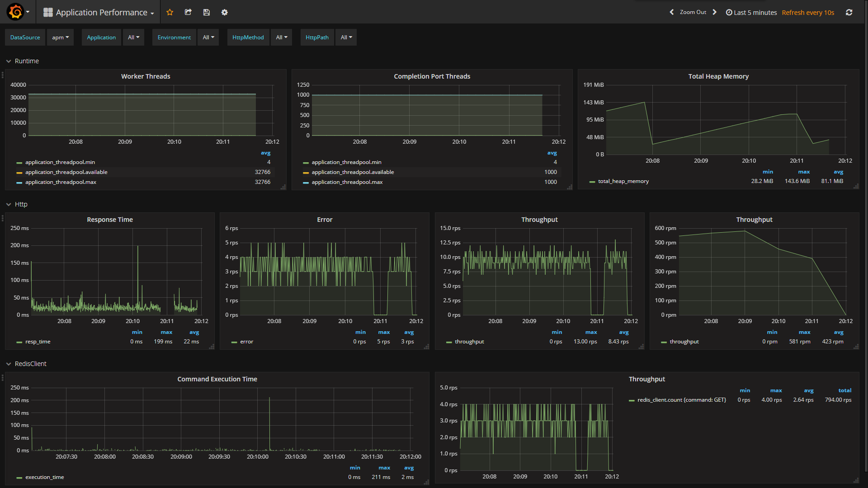
Task: Open dashboard settings gear
Action: [225, 13]
